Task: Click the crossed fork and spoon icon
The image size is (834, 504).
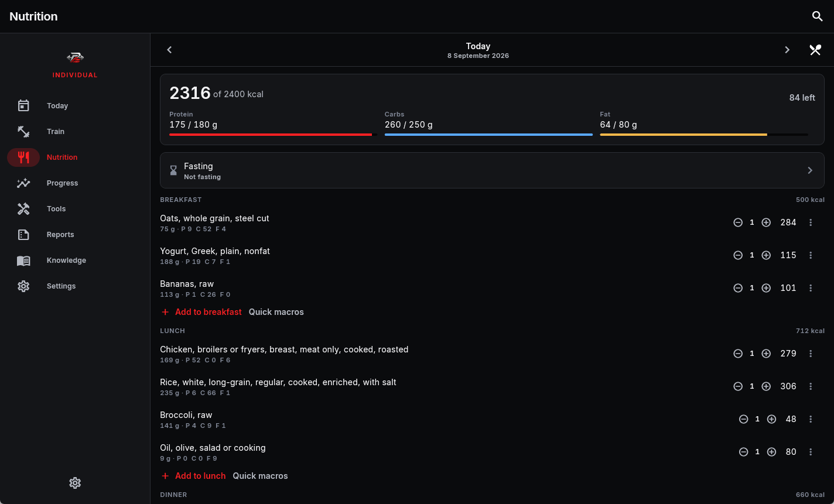Action: [x=815, y=50]
